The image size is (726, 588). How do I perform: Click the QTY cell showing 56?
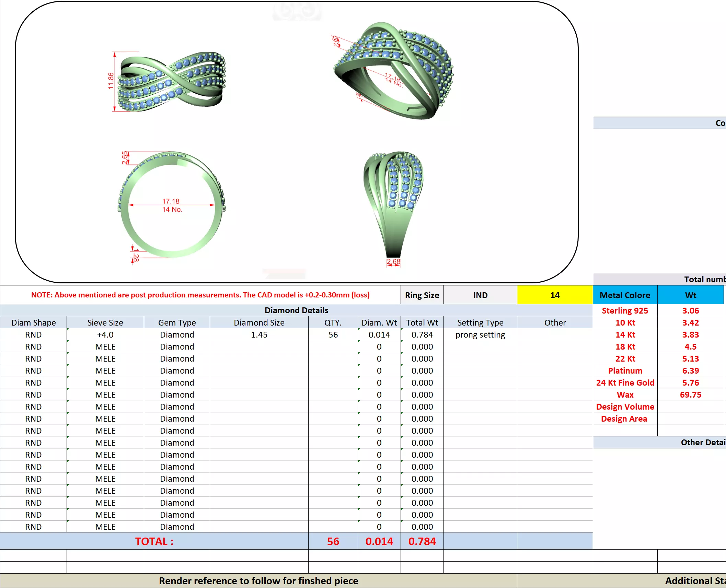tap(333, 334)
